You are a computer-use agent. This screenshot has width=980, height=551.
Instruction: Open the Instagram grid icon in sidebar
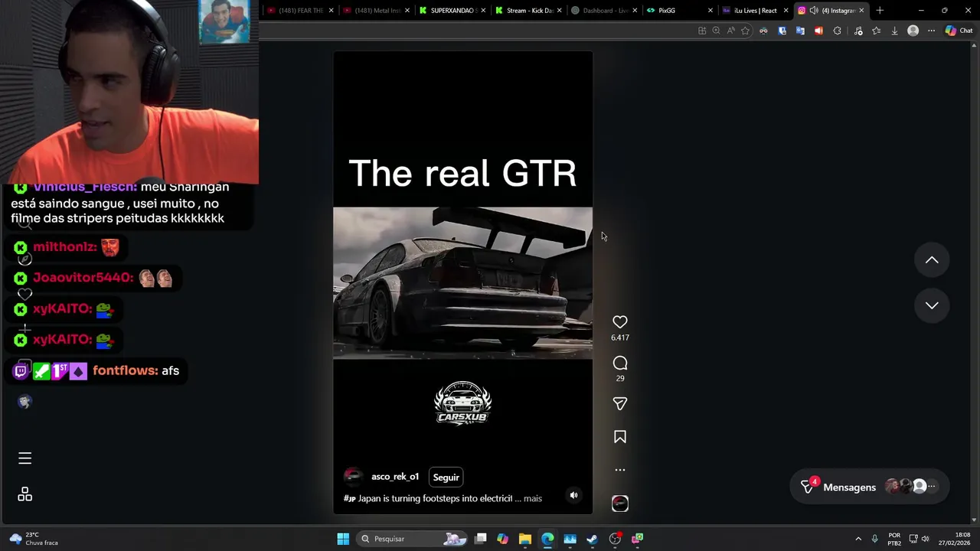click(24, 494)
